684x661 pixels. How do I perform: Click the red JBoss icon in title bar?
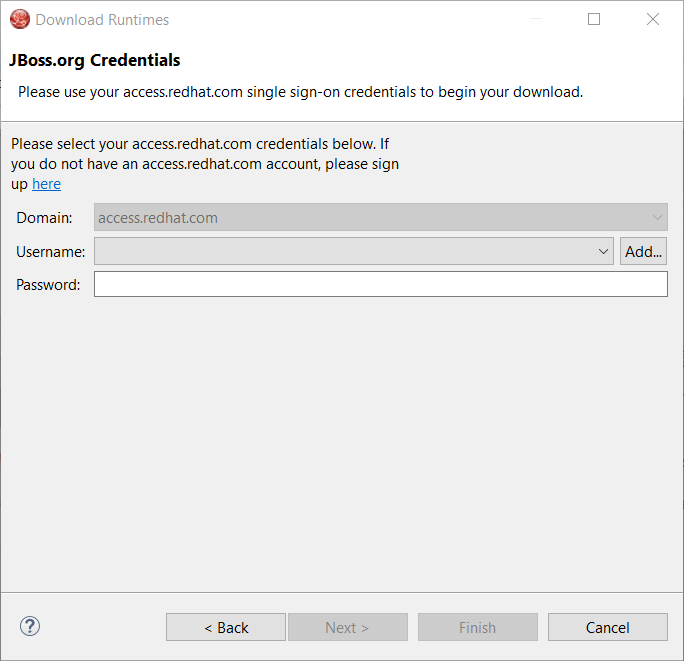coord(19,19)
